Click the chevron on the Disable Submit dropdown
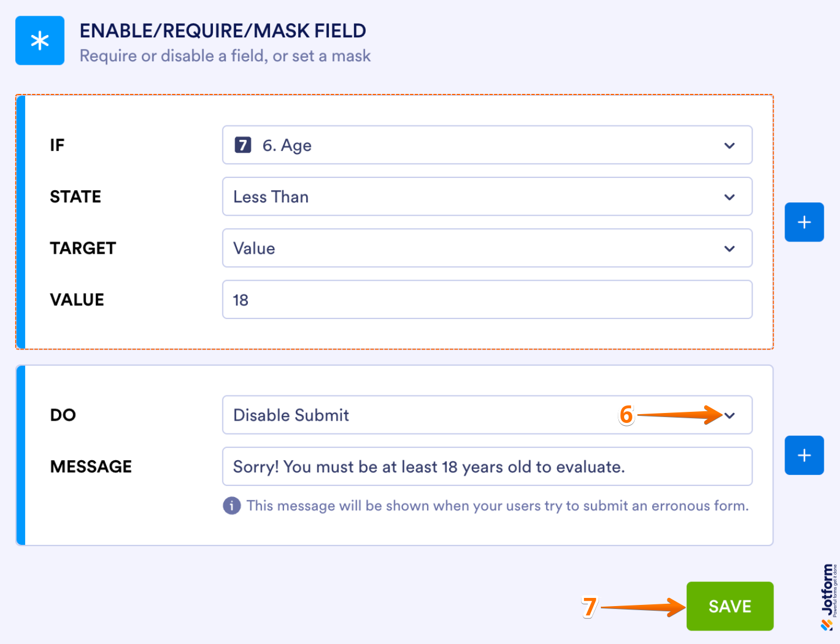Screen dimensions: 840x644 [x=729, y=415]
